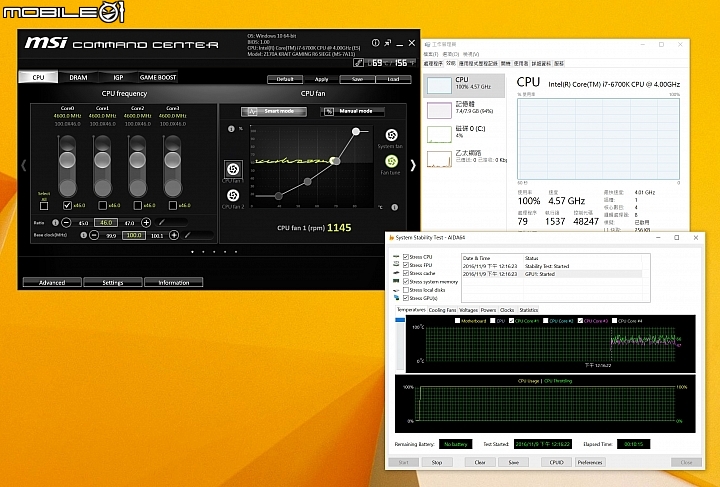
Task: Uncheck Stress GPU(s) in AIDA64
Action: (406, 298)
